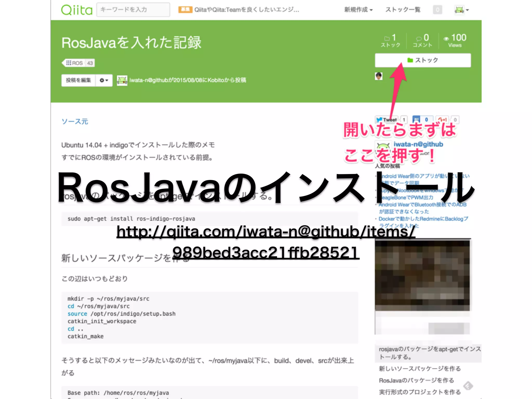Open the ソース元 link
This screenshot has height=399, width=532.
coord(75,121)
